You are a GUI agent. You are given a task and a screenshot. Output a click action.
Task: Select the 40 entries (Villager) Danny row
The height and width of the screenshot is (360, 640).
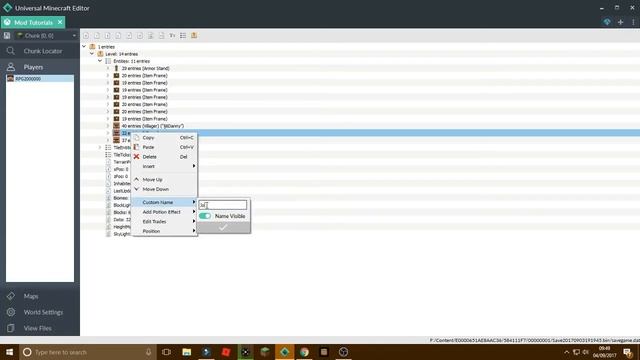(x=153, y=126)
